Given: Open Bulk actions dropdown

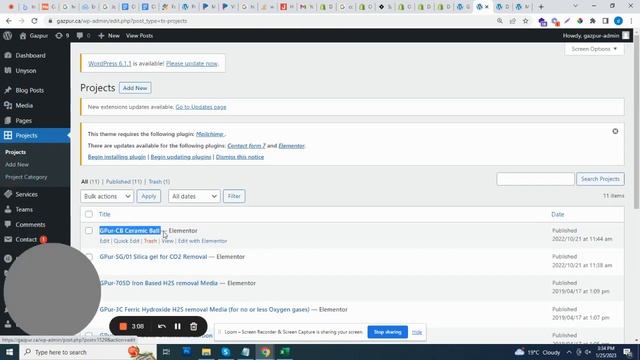Looking at the screenshot, I should click(107, 196).
